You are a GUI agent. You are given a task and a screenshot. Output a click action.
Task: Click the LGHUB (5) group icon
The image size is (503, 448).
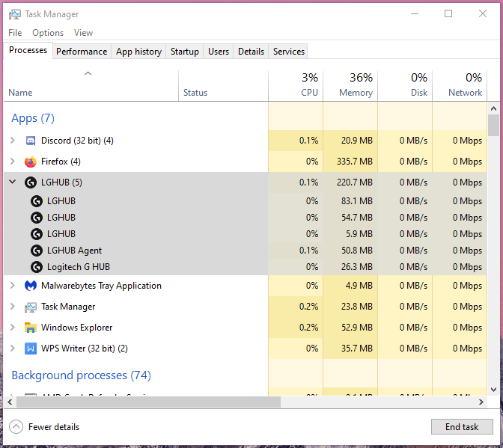pos(31,182)
